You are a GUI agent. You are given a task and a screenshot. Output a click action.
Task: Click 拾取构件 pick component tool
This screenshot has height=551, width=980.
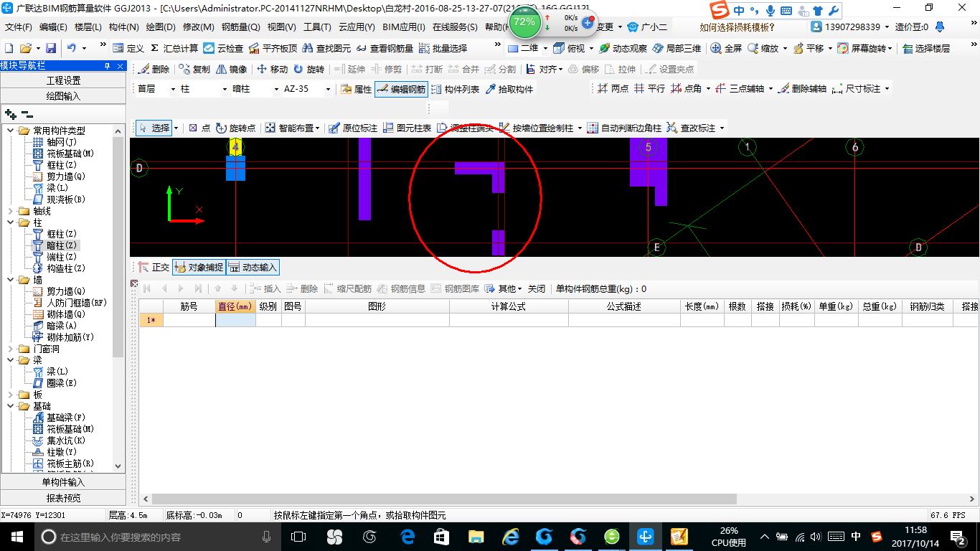coord(509,90)
